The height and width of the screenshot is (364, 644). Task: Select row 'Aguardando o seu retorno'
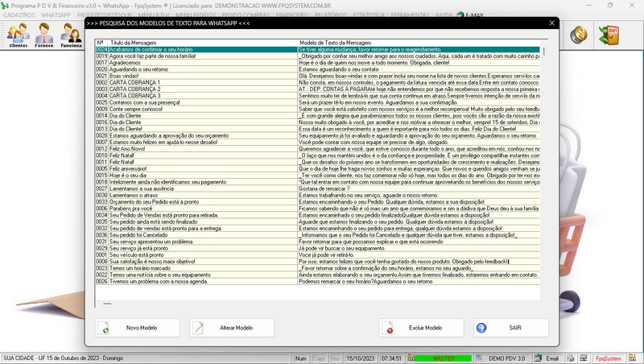(317, 69)
